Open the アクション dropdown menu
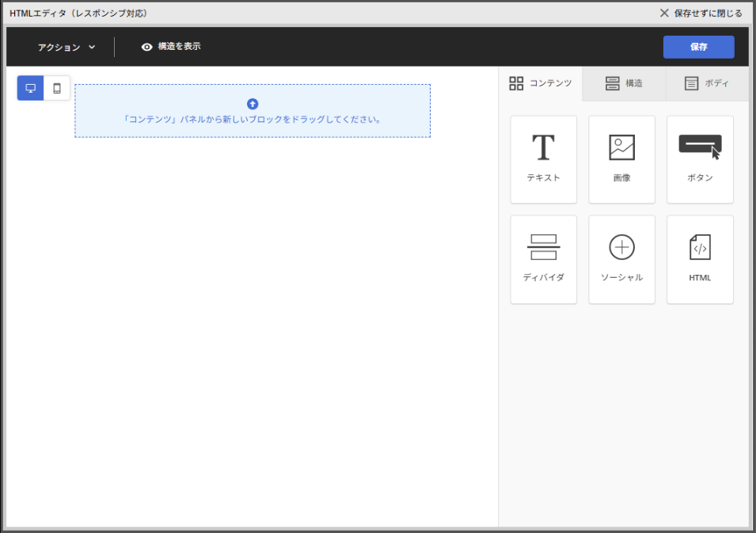Screen dimensions: 756x533 59,48
